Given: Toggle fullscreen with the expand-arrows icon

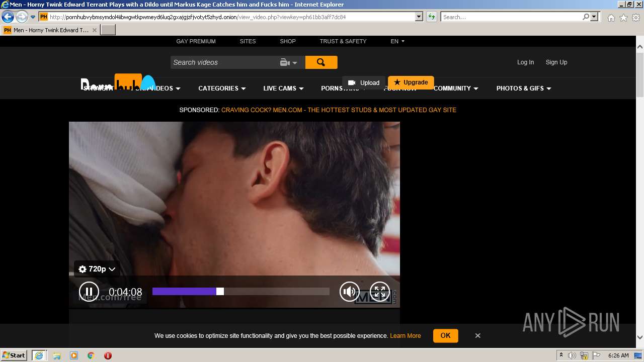Looking at the screenshot, I should [380, 292].
